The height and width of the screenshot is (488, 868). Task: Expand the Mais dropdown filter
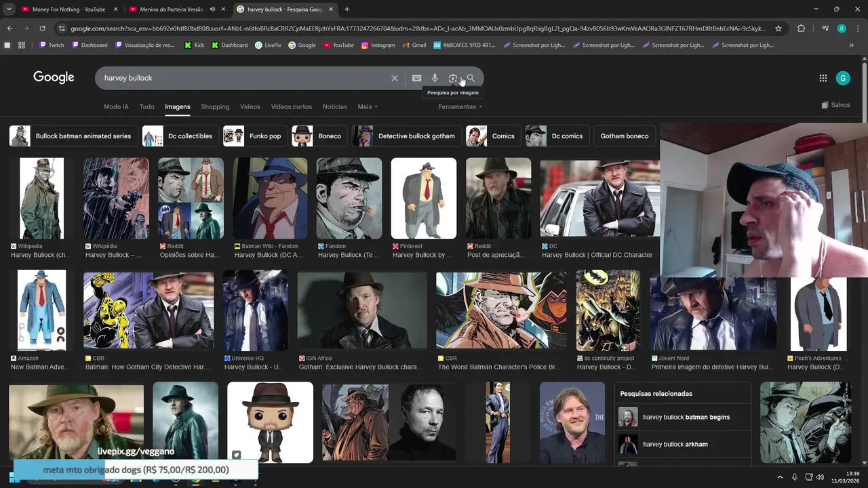coord(368,106)
